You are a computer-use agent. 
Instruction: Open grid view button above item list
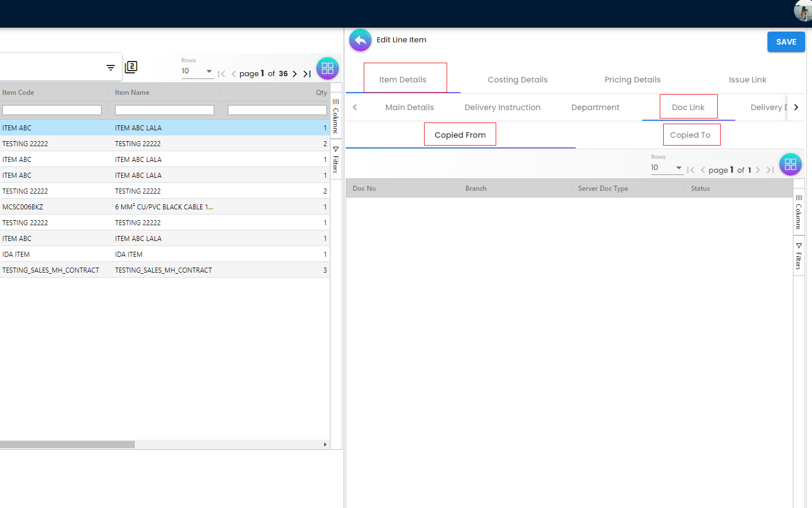pyautogui.click(x=327, y=69)
